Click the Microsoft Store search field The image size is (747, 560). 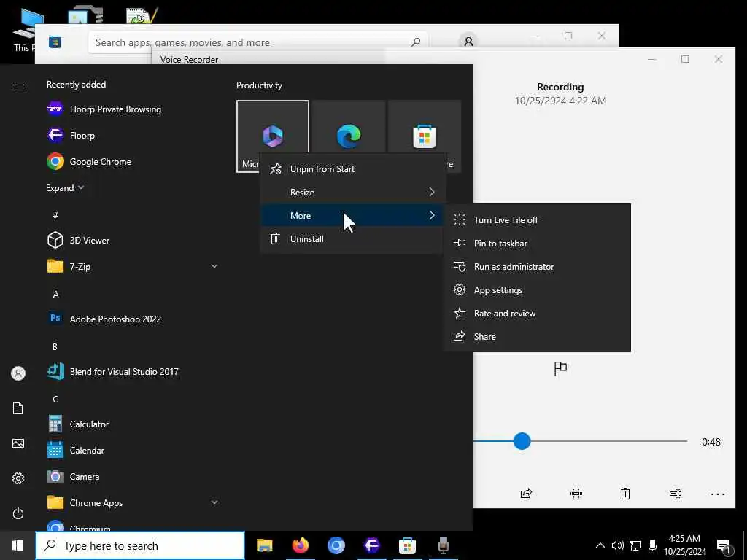click(x=258, y=42)
